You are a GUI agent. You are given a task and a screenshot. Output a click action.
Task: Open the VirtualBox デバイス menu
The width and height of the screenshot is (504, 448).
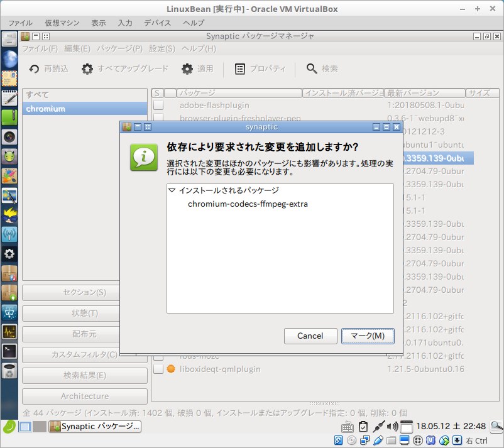point(158,23)
